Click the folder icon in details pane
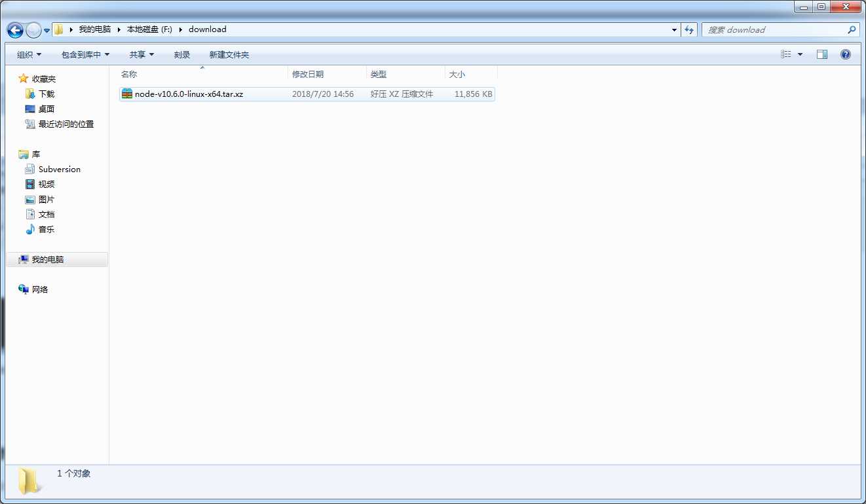Screen dimensions: 866x504 29,481
